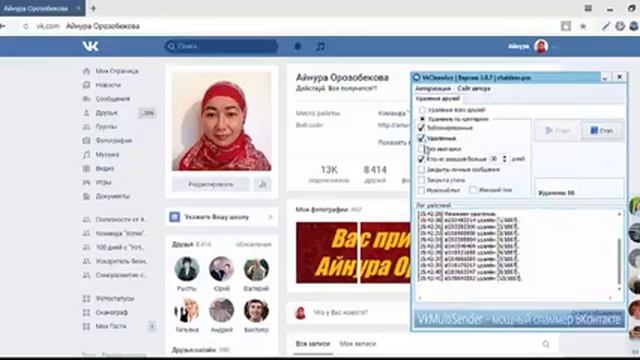Open the notifications bell in VK header
This screenshot has width=640, height=360.
(298, 47)
